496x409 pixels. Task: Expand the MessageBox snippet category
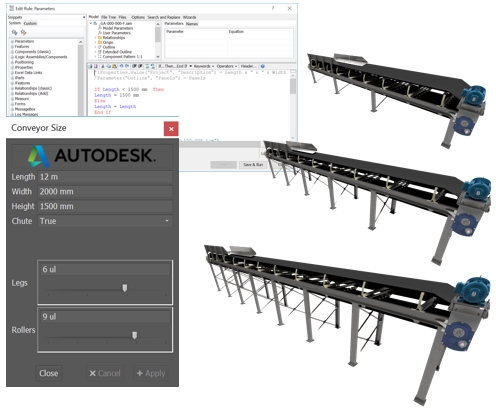(x=12, y=109)
